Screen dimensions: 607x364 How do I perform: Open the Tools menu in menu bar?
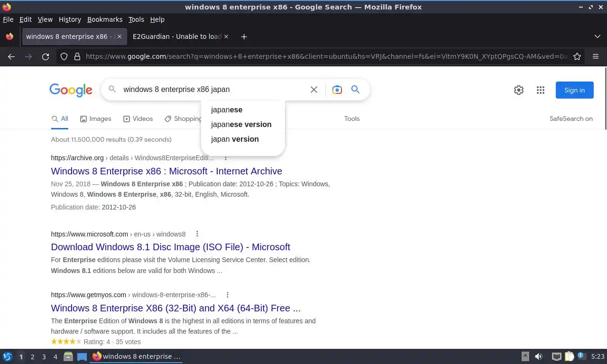pyautogui.click(x=136, y=19)
